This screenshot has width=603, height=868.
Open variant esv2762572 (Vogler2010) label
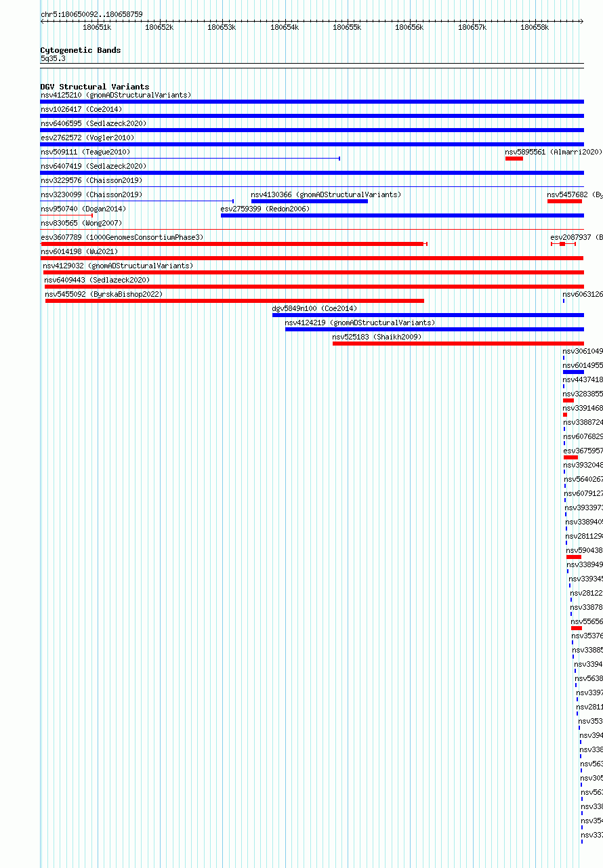[x=87, y=138]
